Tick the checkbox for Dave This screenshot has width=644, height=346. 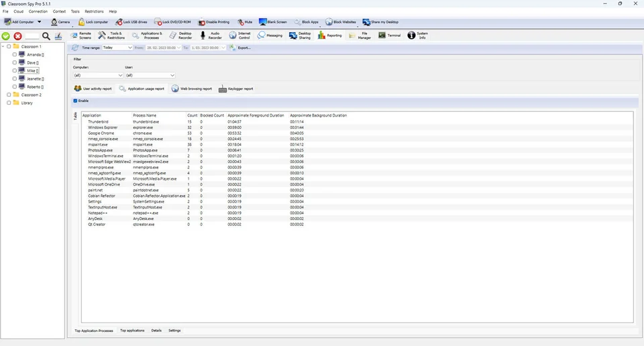click(x=15, y=62)
